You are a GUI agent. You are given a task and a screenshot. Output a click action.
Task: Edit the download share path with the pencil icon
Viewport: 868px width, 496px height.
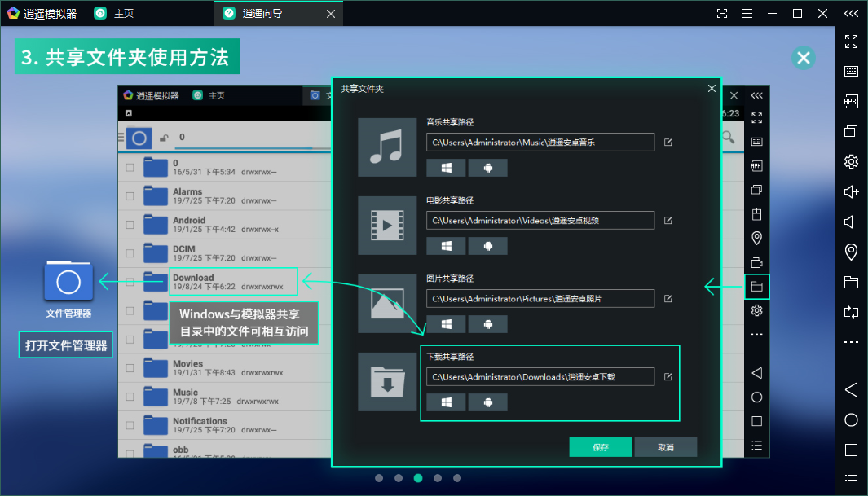[668, 376]
